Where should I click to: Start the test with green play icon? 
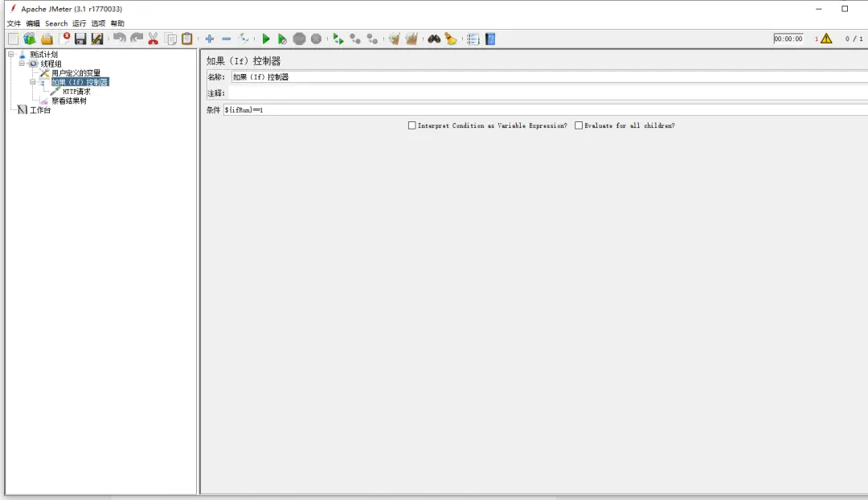[x=266, y=39]
